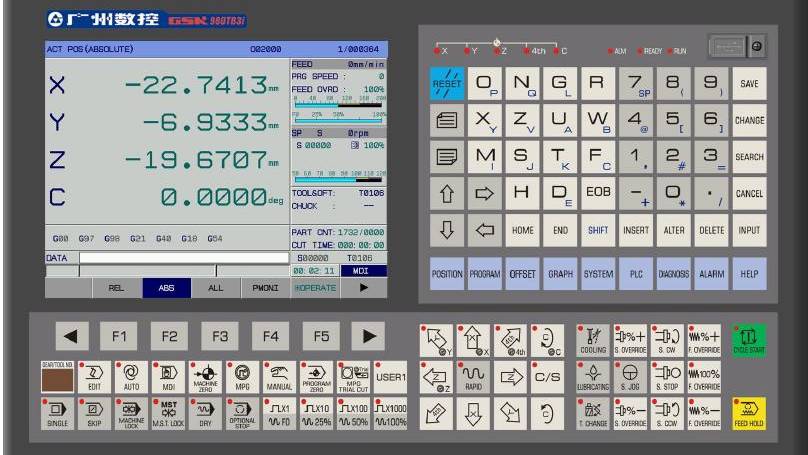
Task: Click the brown GEAR/TOOL NO. display
Action: 57,380
